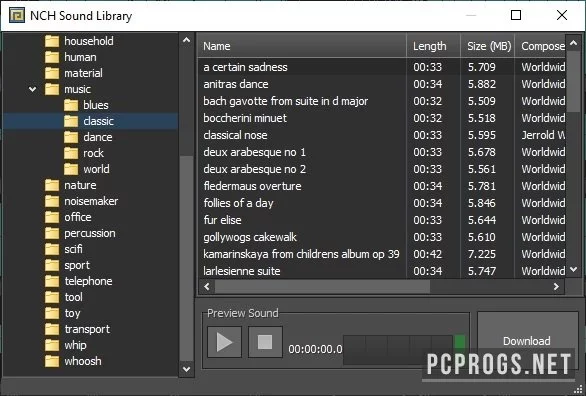
Task: Sort list by Composer column header
Action: 540,46
